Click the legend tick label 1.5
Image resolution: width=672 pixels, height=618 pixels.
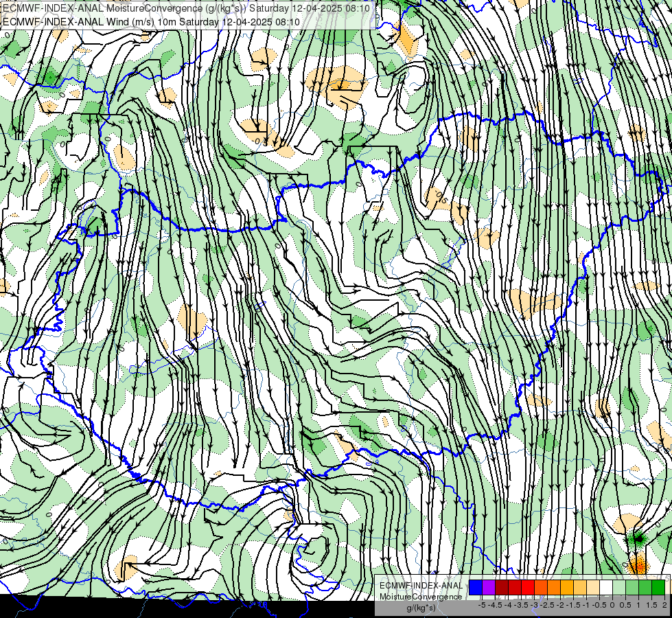(651, 605)
